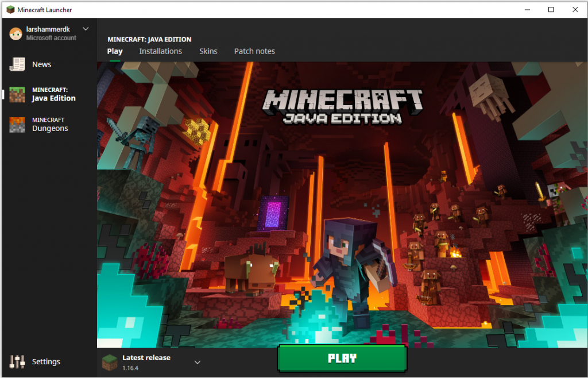Click the Microsoft account label

click(51, 38)
